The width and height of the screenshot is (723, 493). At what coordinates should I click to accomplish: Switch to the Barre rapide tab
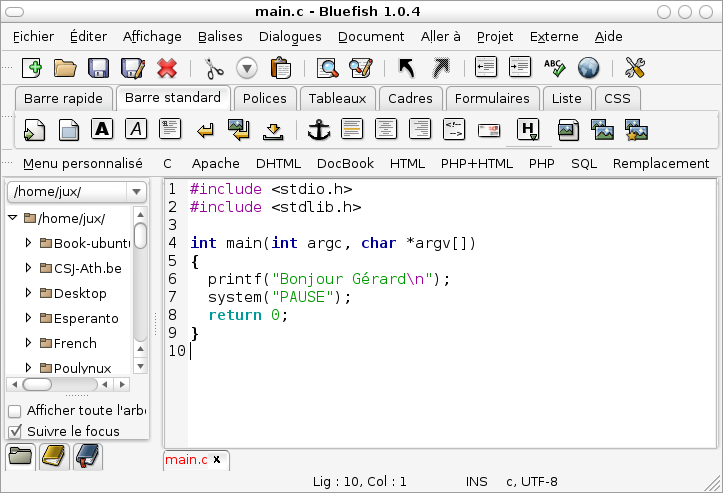[63, 98]
